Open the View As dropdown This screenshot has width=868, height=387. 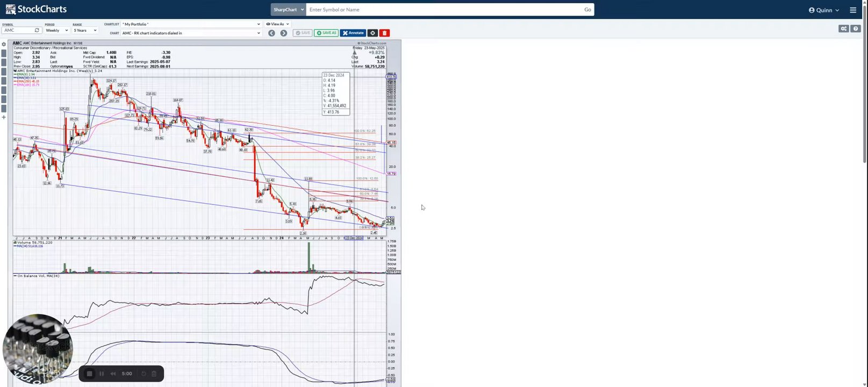point(277,24)
